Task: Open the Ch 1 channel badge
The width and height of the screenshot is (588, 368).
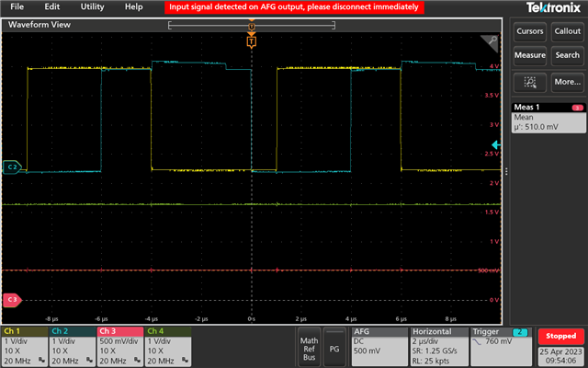Action: coord(25,346)
